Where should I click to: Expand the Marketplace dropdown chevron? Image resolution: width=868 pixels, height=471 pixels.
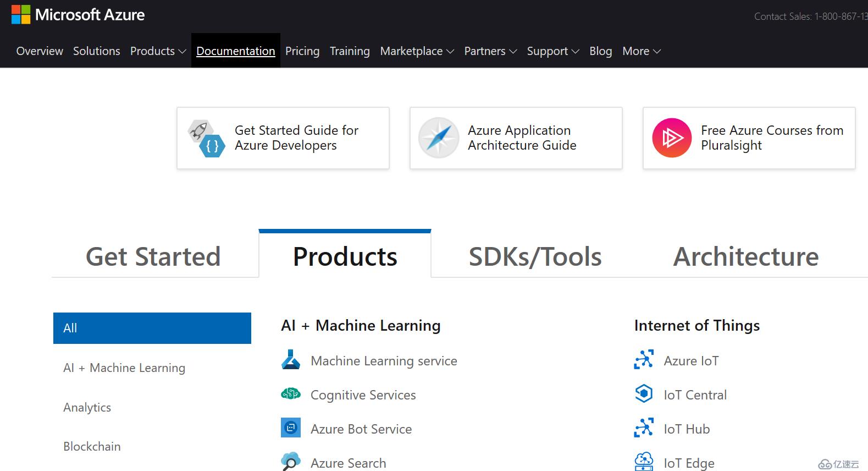coord(450,52)
